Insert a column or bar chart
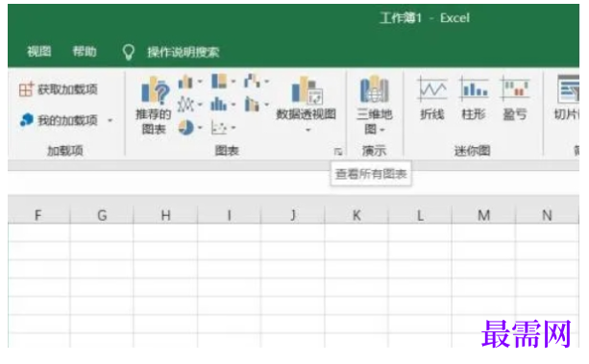This screenshot has height=364, width=589. tap(185, 82)
